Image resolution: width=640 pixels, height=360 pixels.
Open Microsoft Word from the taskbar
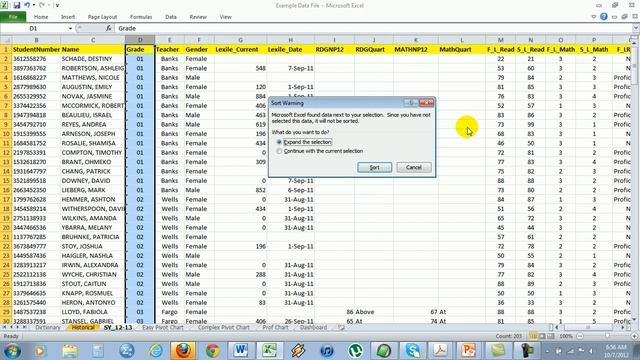click(241, 351)
